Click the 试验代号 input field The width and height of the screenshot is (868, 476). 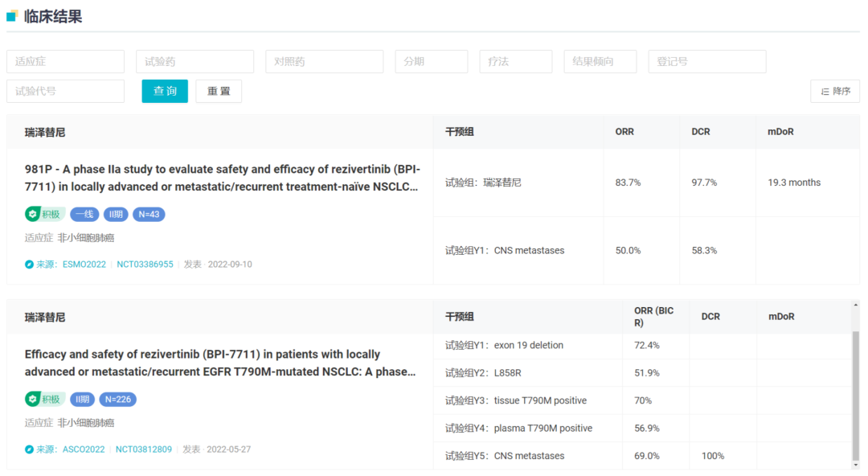point(65,91)
